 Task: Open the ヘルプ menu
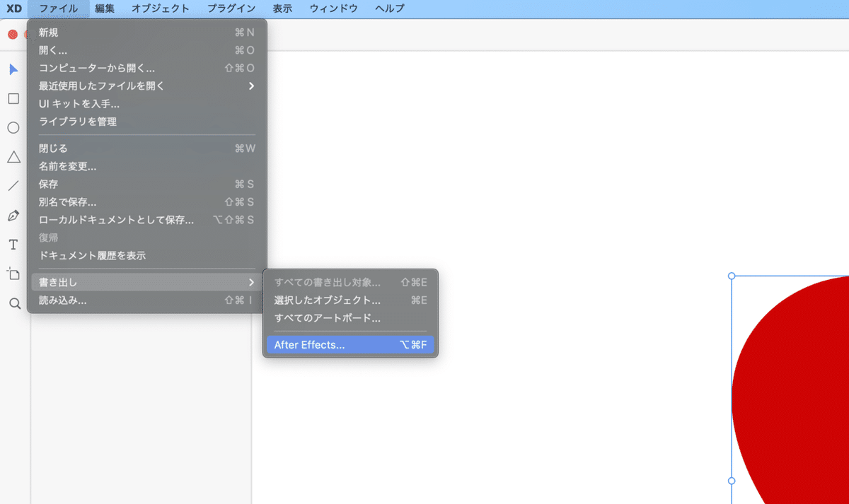[x=390, y=8]
